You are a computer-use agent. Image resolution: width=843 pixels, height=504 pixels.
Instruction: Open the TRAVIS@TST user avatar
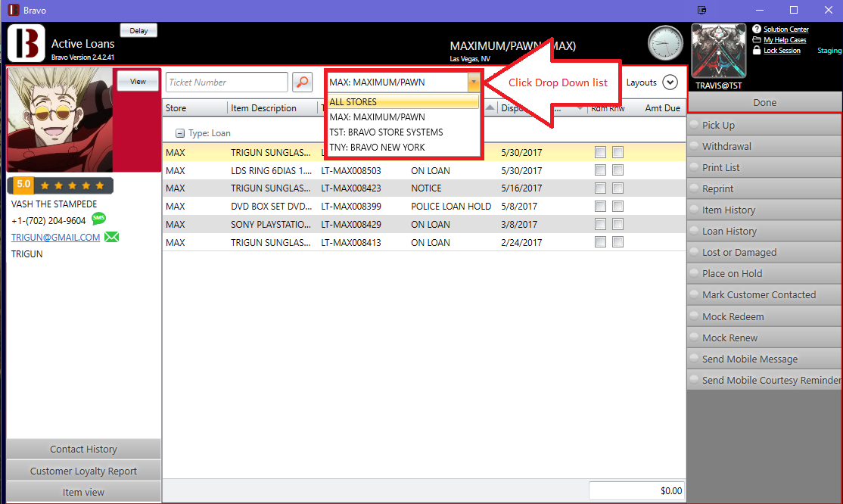[718, 51]
